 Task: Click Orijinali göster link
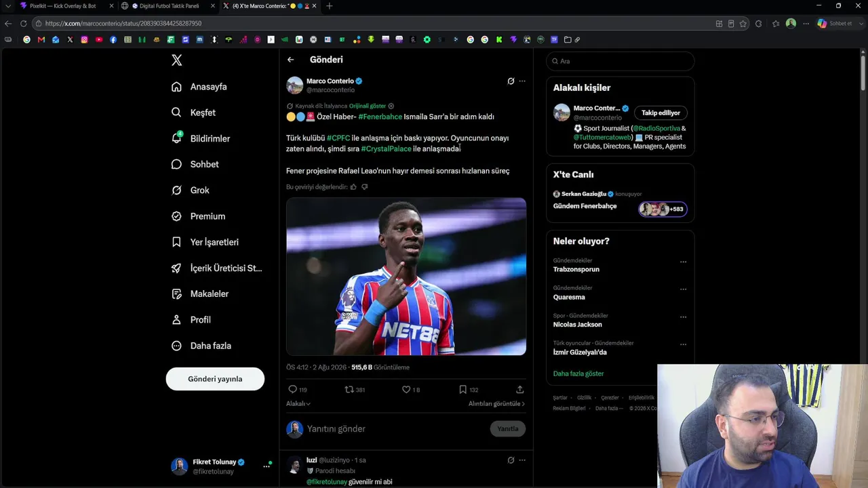click(368, 106)
